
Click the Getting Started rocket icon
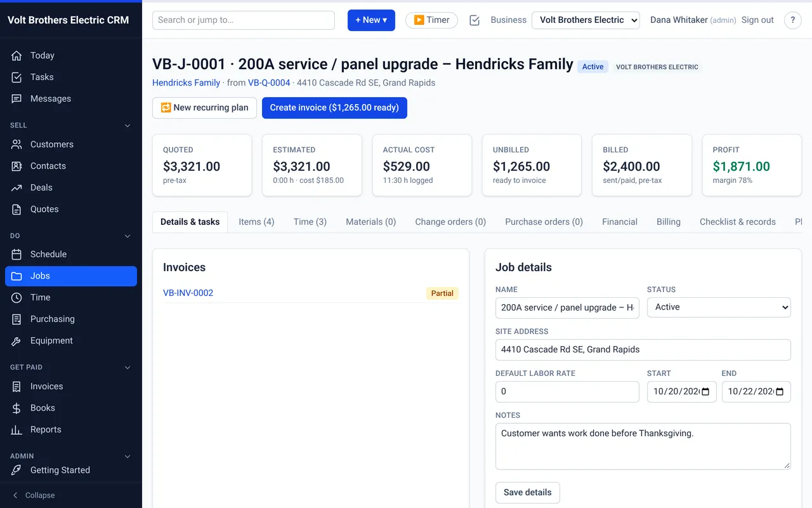[17, 470]
